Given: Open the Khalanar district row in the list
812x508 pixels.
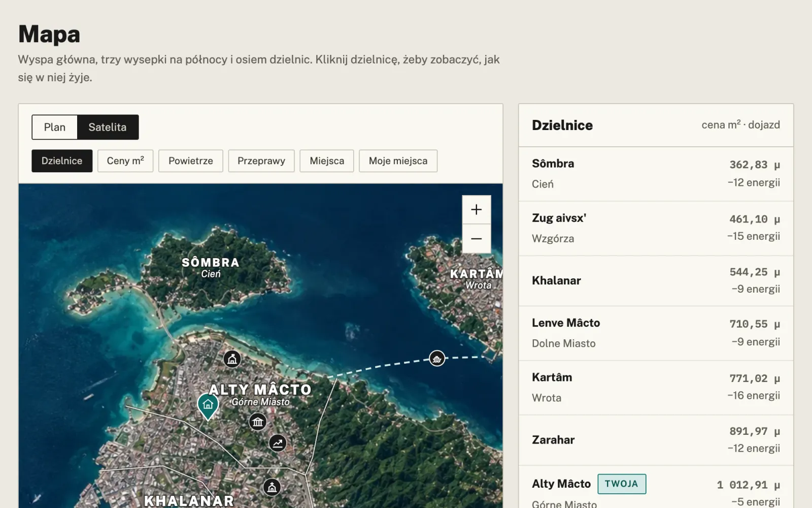Looking at the screenshot, I should point(656,280).
